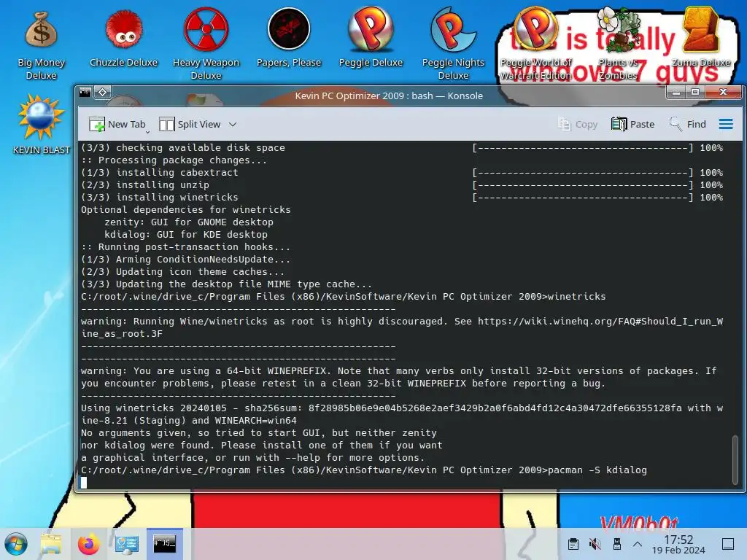Screen dimensions: 747x560
Task: Click 'zenity: GUI for GNOME desktop' line
Action: [189, 222]
